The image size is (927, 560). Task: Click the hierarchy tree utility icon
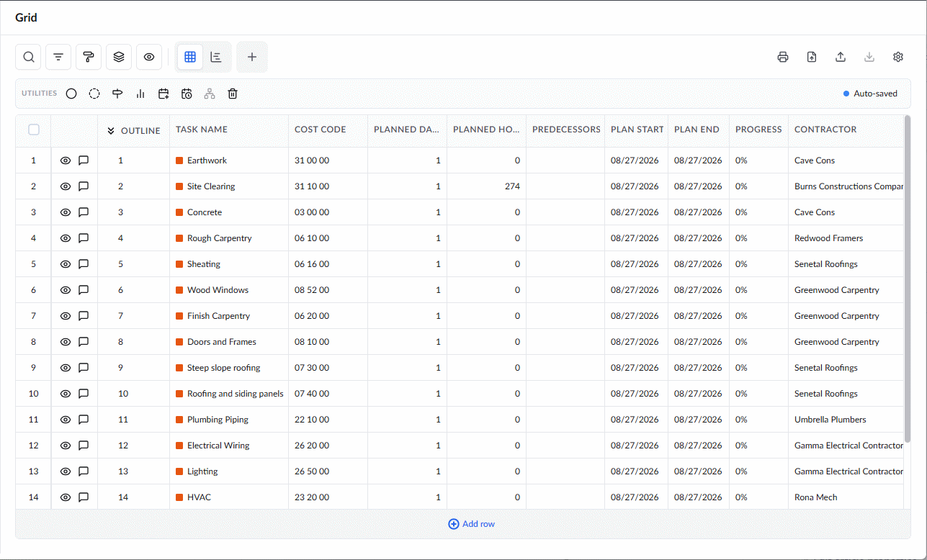click(x=210, y=94)
